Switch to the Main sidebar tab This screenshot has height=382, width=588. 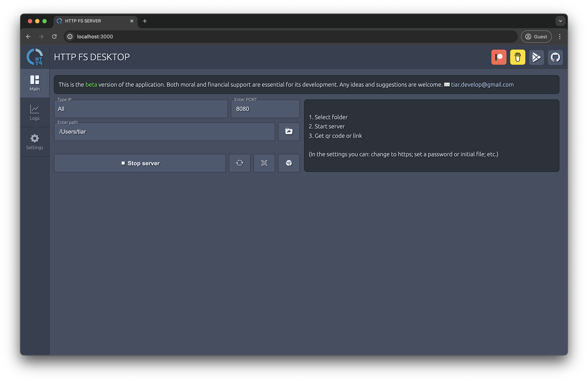(35, 83)
